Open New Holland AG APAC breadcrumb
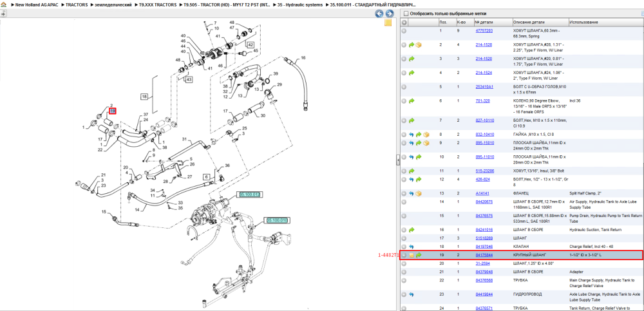This screenshot has width=644, height=311. [35, 5]
